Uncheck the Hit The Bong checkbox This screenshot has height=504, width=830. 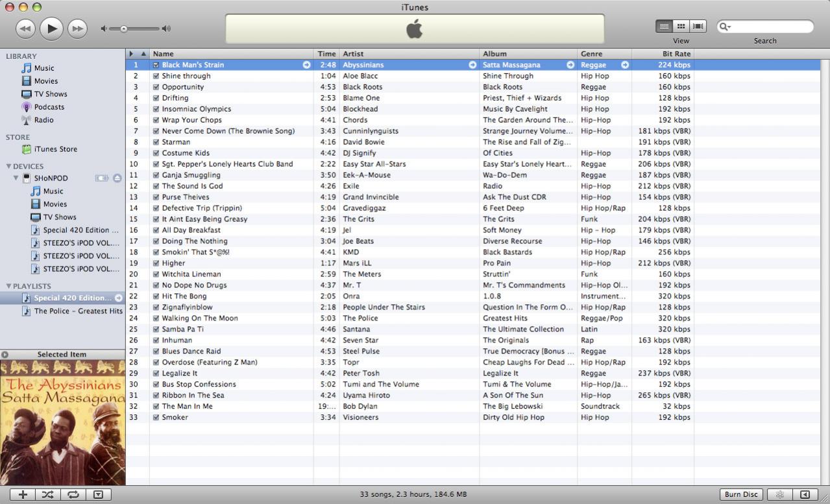coord(156,296)
